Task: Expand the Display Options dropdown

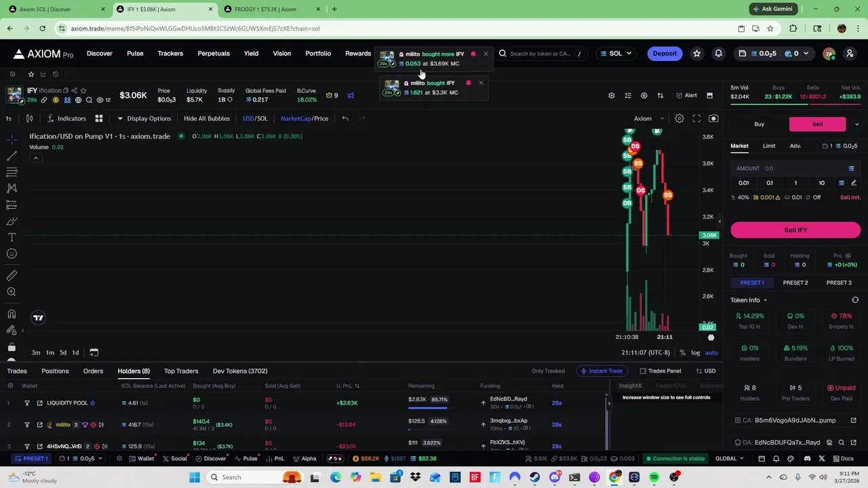Action: [144, 119]
